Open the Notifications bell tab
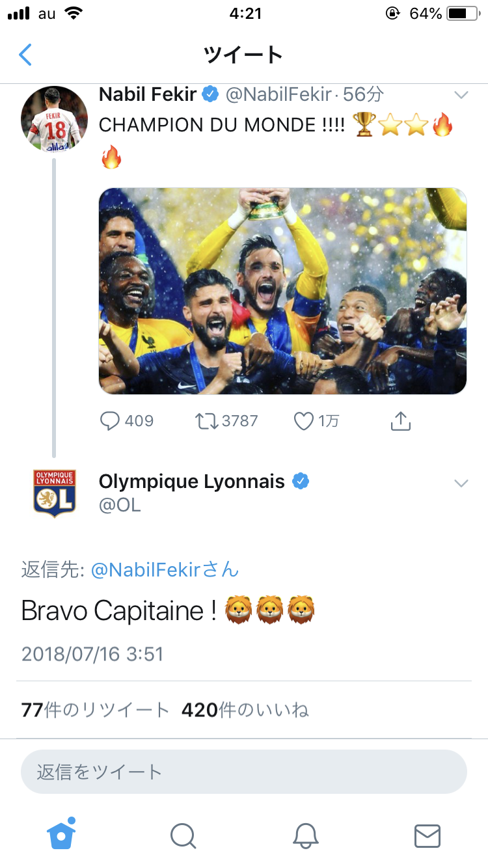This screenshot has width=488, height=868. (305, 835)
